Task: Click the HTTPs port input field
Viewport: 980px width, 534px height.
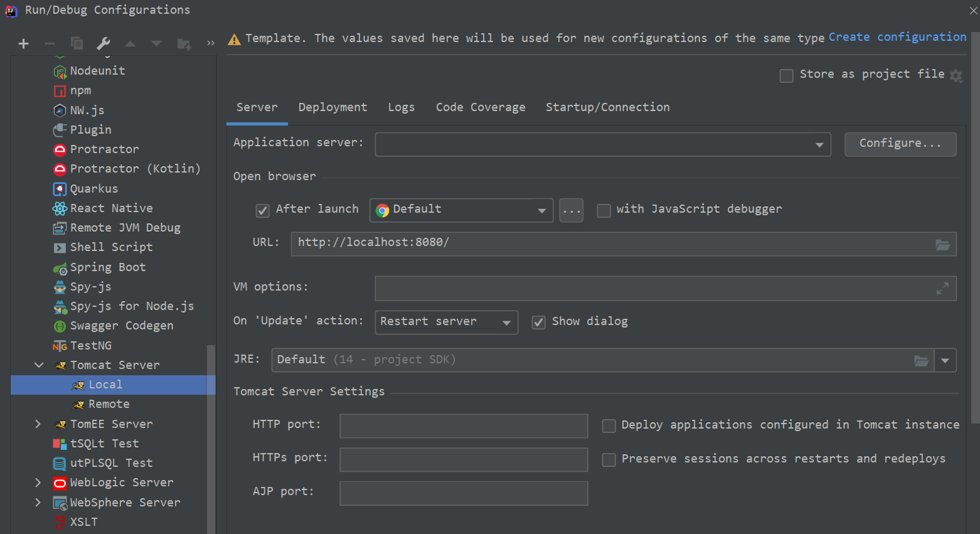Action: click(x=464, y=460)
